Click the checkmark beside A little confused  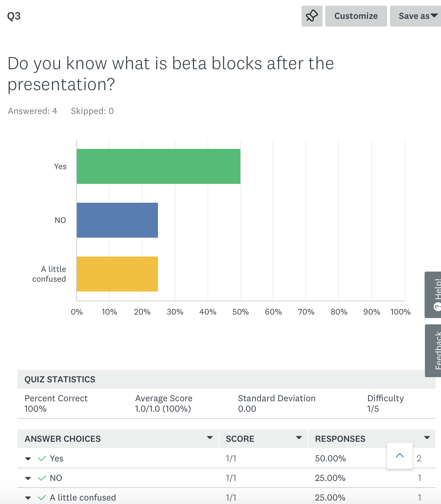[42, 497]
